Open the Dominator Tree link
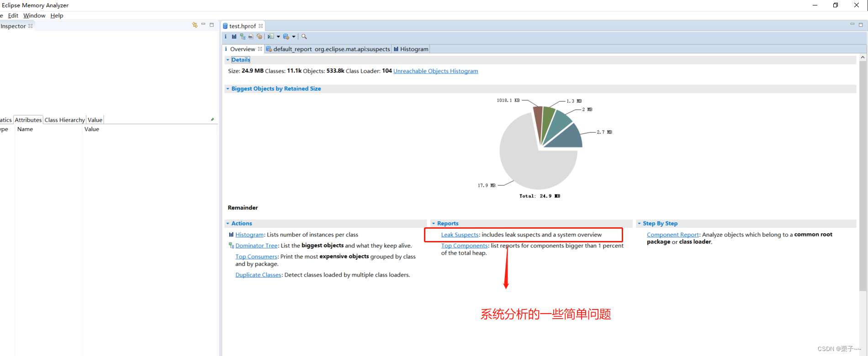The height and width of the screenshot is (356, 868). 256,246
